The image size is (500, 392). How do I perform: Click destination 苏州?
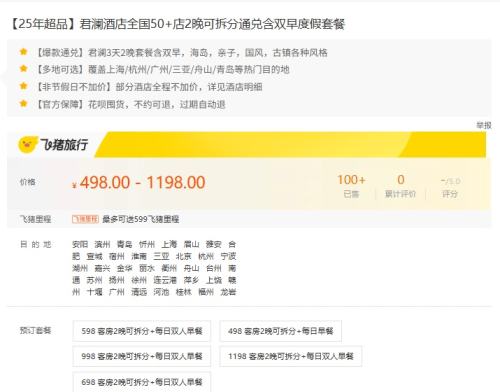(x=94, y=280)
